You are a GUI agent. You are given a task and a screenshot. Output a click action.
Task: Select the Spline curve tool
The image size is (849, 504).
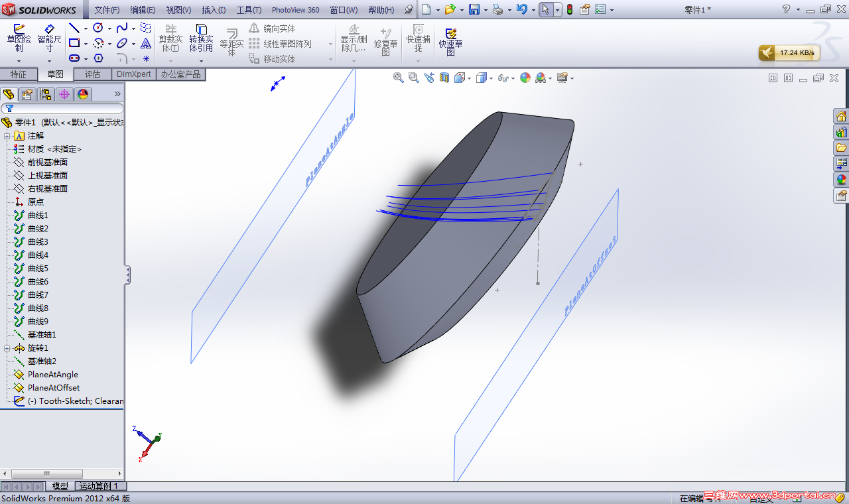(122, 29)
